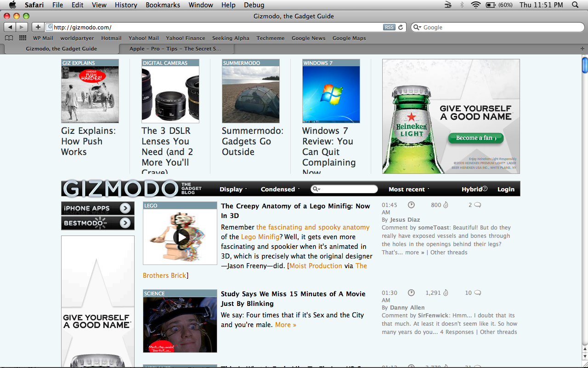
Task: Open the Summermodo tent thumbnail
Action: click(251, 94)
